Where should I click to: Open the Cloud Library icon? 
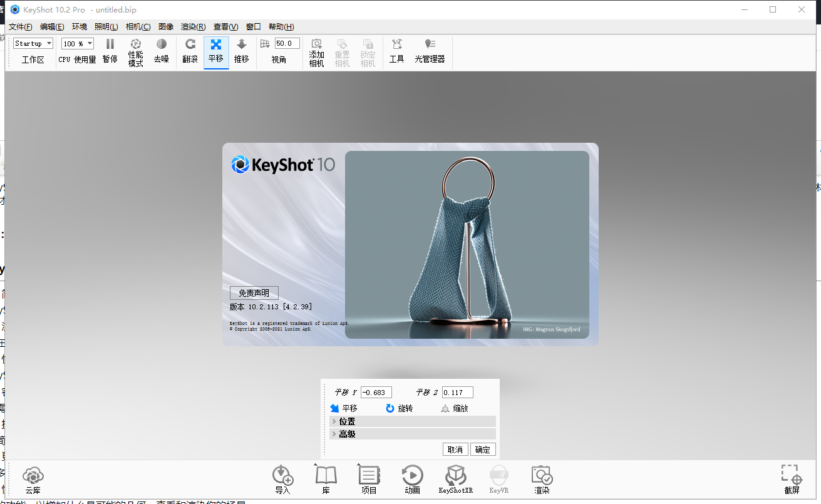click(x=33, y=475)
